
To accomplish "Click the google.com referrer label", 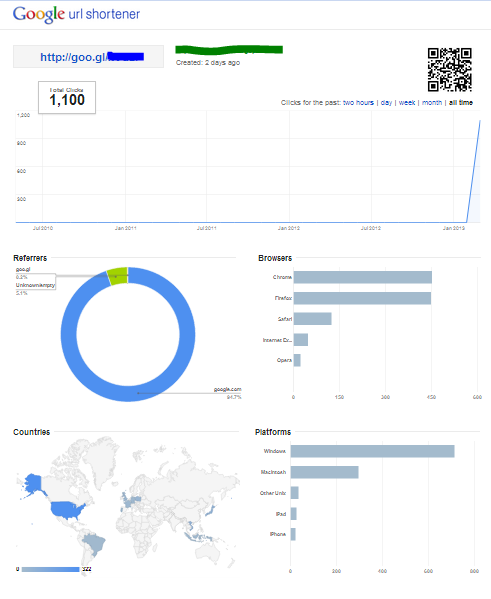I will [227, 389].
